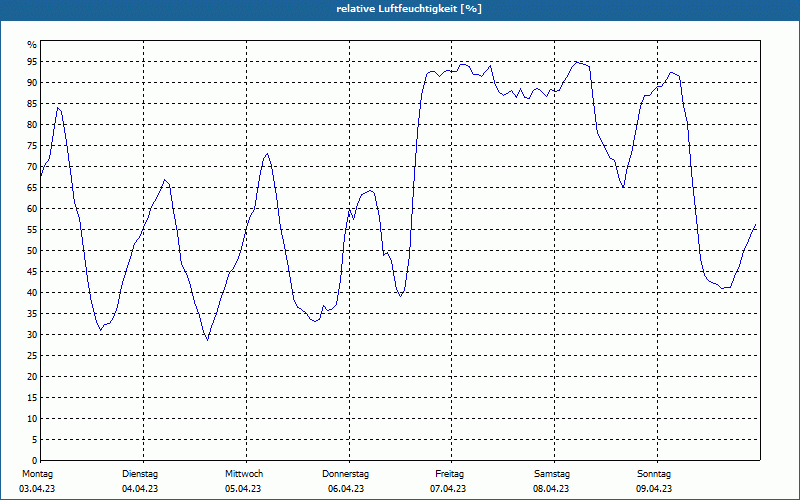Image resolution: width=800 pixels, height=500 pixels.
Task: Select the 'Sonntag' day label
Action: (x=654, y=474)
